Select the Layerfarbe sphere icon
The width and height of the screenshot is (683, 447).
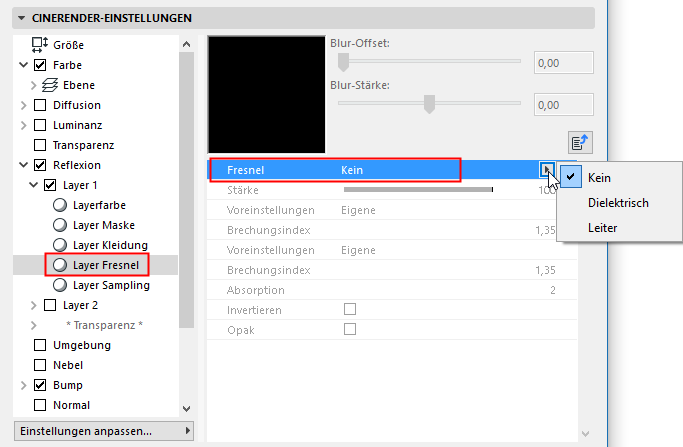click(x=60, y=205)
